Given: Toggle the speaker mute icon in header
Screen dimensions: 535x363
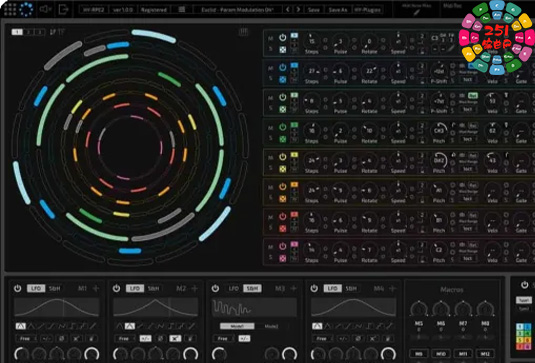Looking at the screenshot, I should tap(45, 9).
